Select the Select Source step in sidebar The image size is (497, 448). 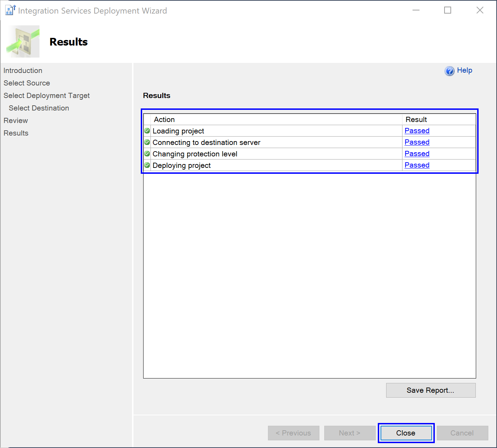[27, 83]
